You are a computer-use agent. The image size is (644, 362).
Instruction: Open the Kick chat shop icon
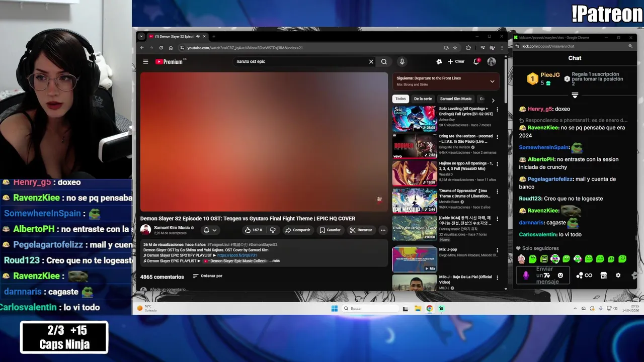603,276
